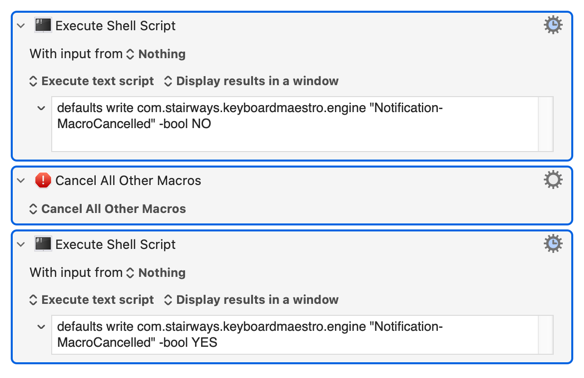Click red stop icon of Cancel All Other Macros
Image resolution: width=584 pixels, height=378 pixels.
[x=43, y=180]
